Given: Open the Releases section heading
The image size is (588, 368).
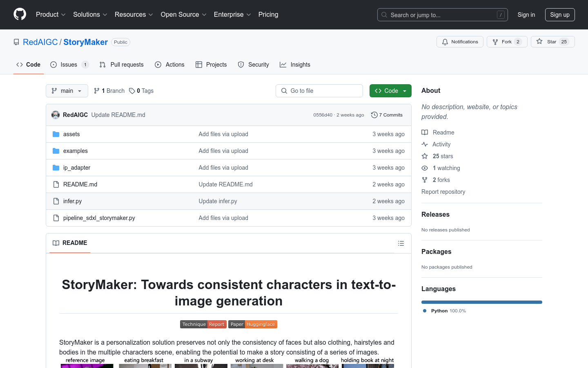Looking at the screenshot, I should click(435, 214).
